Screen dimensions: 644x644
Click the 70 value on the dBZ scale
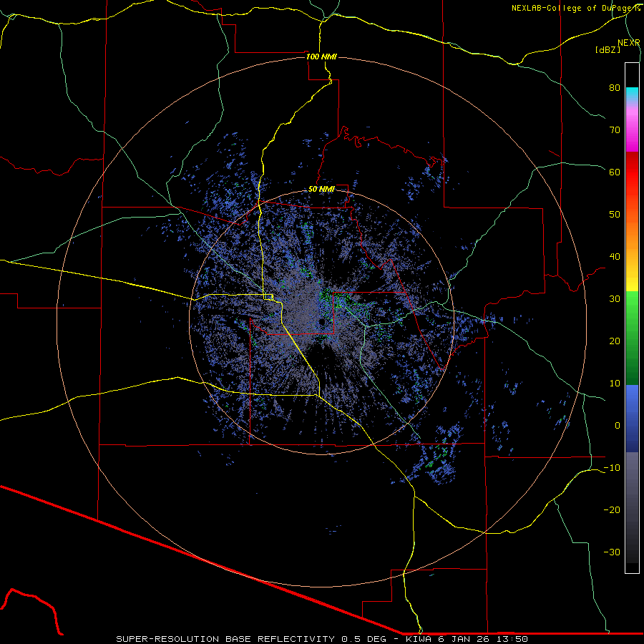tap(615, 130)
